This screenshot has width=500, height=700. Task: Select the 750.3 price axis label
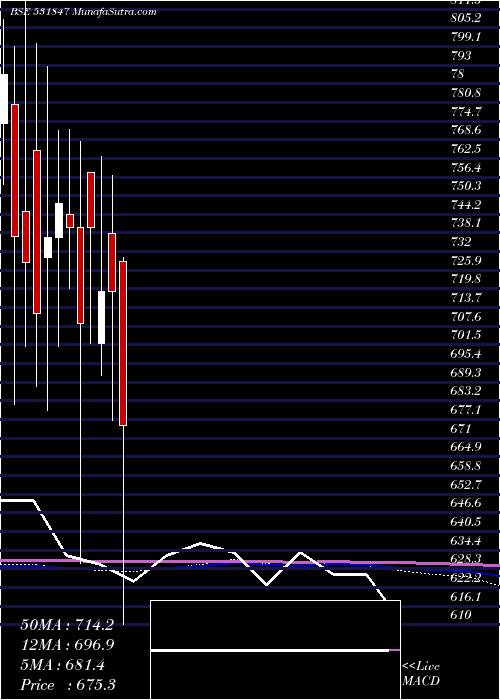(466, 186)
